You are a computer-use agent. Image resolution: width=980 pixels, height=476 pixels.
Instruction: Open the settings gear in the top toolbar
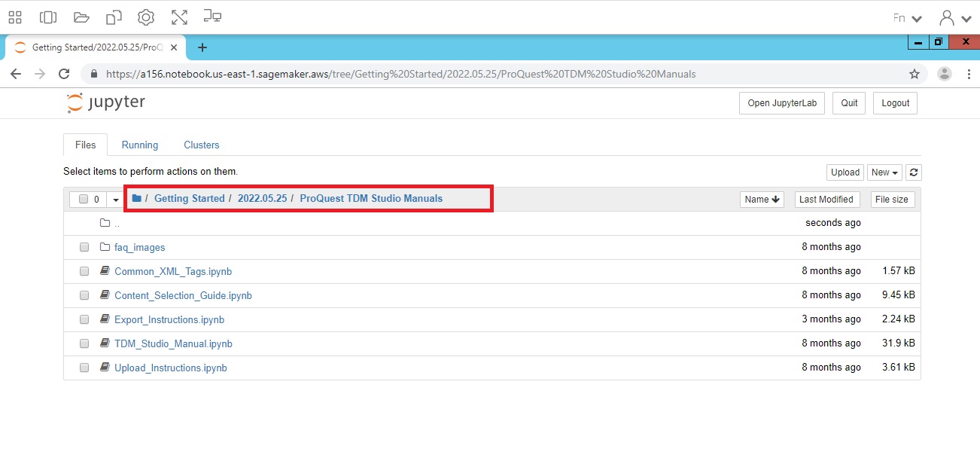tap(146, 17)
